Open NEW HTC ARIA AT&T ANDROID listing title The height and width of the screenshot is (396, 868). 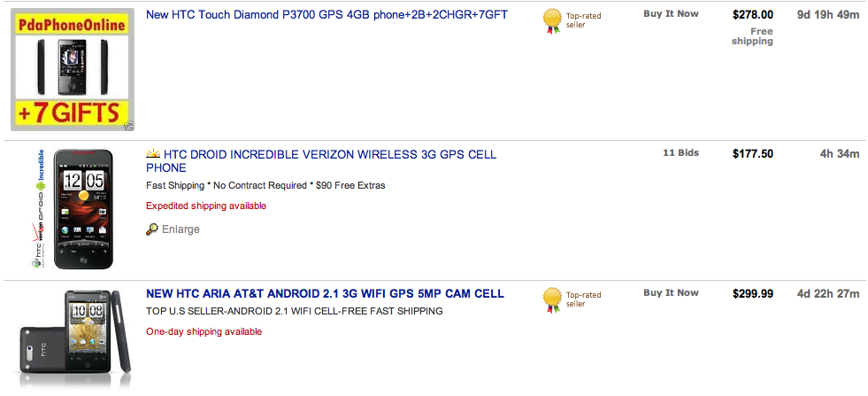325,293
